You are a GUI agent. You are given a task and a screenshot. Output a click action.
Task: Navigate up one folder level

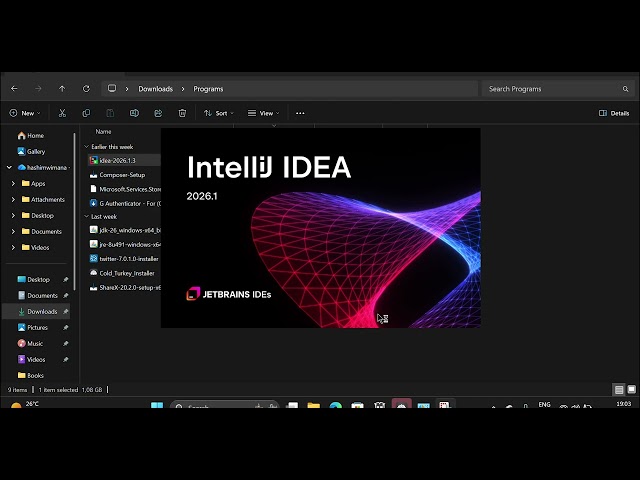(62, 89)
